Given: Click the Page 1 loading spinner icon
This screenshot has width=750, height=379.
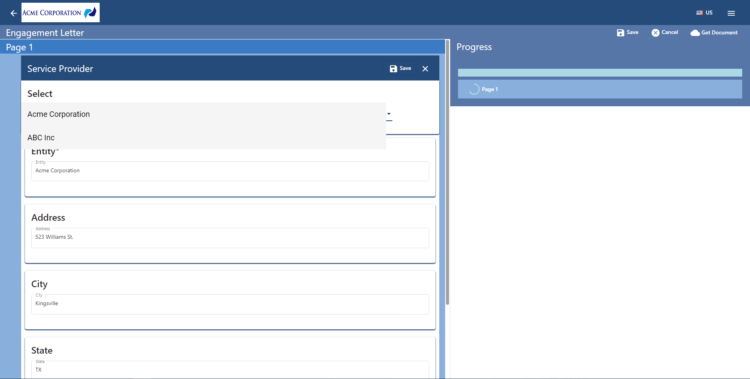Looking at the screenshot, I should coord(474,89).
